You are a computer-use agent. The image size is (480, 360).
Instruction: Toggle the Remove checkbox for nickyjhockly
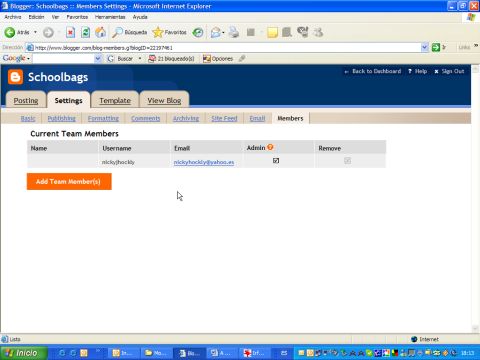(347, 161)
